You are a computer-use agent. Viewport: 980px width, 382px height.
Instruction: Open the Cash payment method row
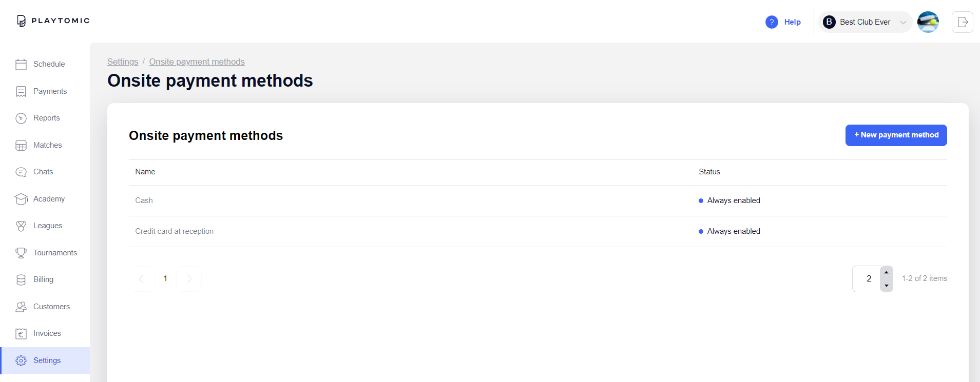point(144,200)
